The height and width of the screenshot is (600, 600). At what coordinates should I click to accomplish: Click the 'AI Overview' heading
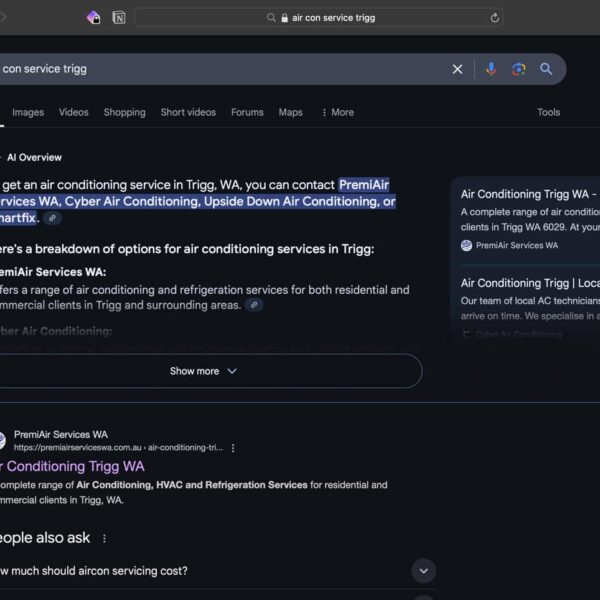coord(34,158)
